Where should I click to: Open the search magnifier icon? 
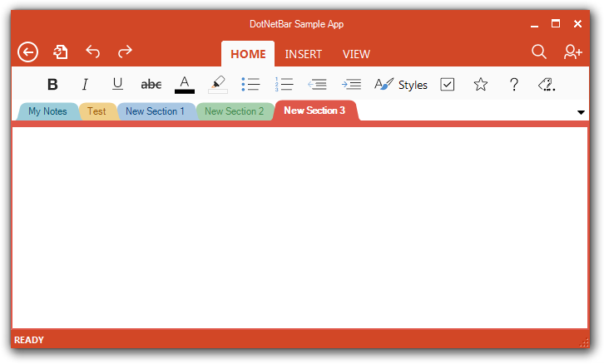point(539,52)
